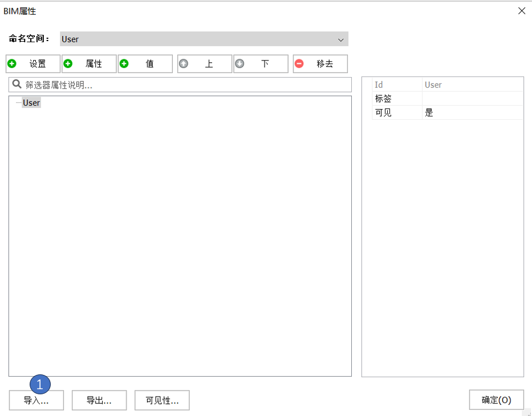Image resolution: width=532 pixels, height=416 pixels.
Task: Focus the 筛选器属性说明 filter field
Action: tap(180, 84)
